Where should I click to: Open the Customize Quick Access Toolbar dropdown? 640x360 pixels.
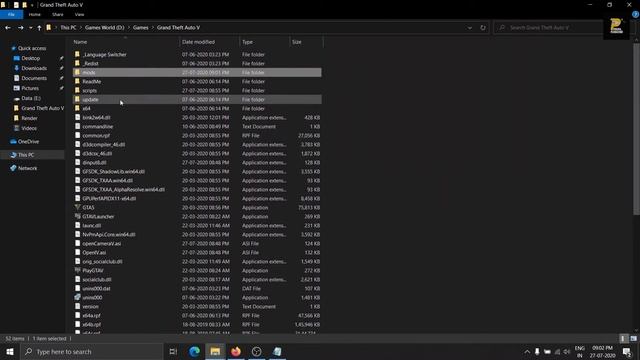pyautogui.click(x=32, y=5)
